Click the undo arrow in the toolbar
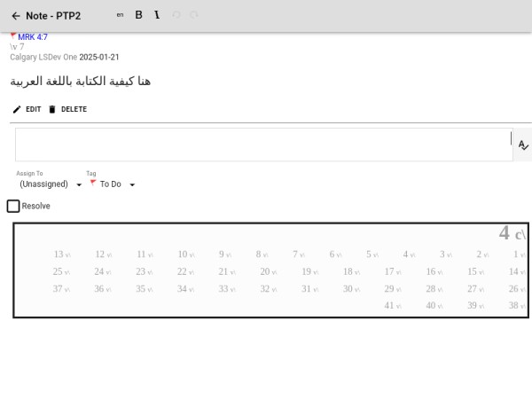The height and width of the screenshot is (399, 532). 176,15
